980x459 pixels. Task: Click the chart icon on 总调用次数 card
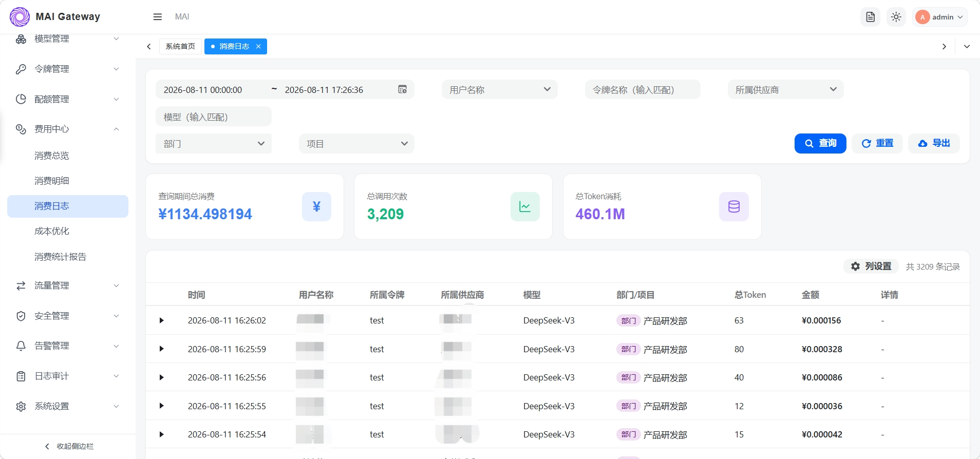click(x=525, y=206)
